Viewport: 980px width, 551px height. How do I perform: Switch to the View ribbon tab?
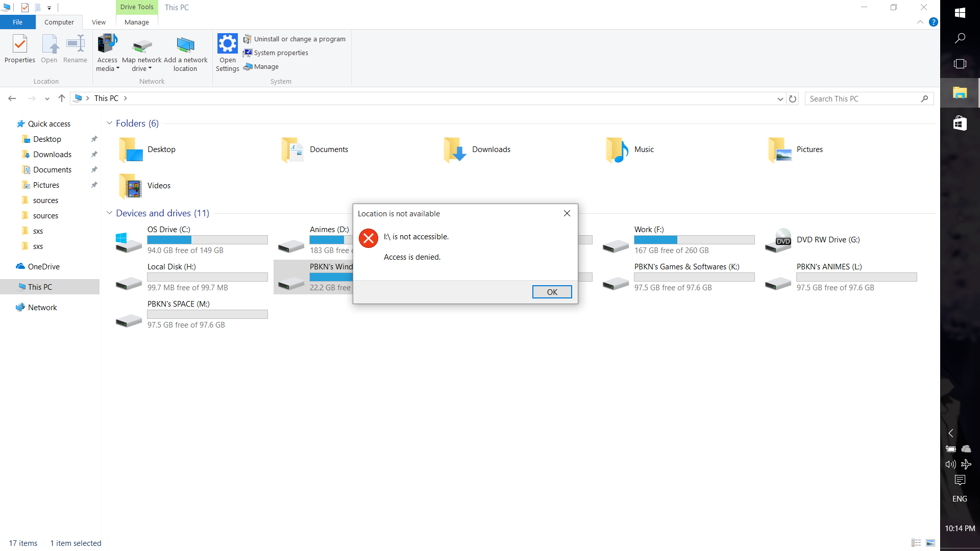[99, 22]
